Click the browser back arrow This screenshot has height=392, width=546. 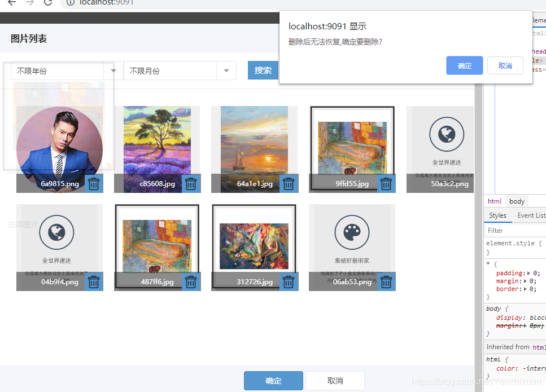tap(12, 2)
